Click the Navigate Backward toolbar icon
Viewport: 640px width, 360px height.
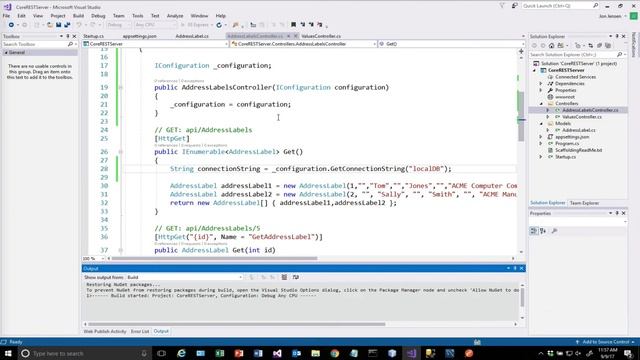pyautogui.click(x=11, y=25)
